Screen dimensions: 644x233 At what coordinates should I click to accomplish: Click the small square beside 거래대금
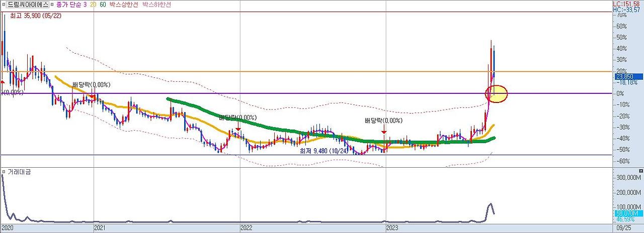tap(4, 172)
